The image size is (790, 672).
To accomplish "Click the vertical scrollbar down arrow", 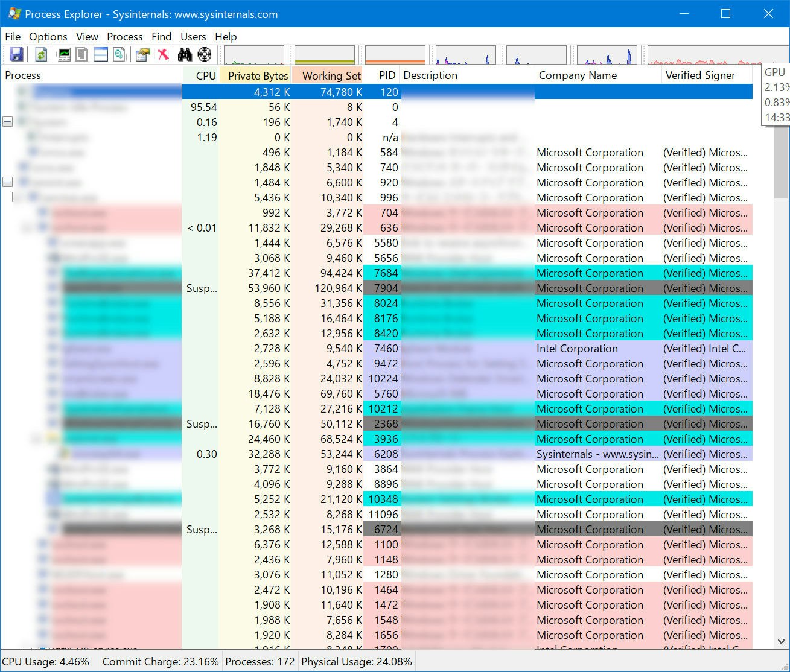I will pyautogui.click(x=781, y=642).
